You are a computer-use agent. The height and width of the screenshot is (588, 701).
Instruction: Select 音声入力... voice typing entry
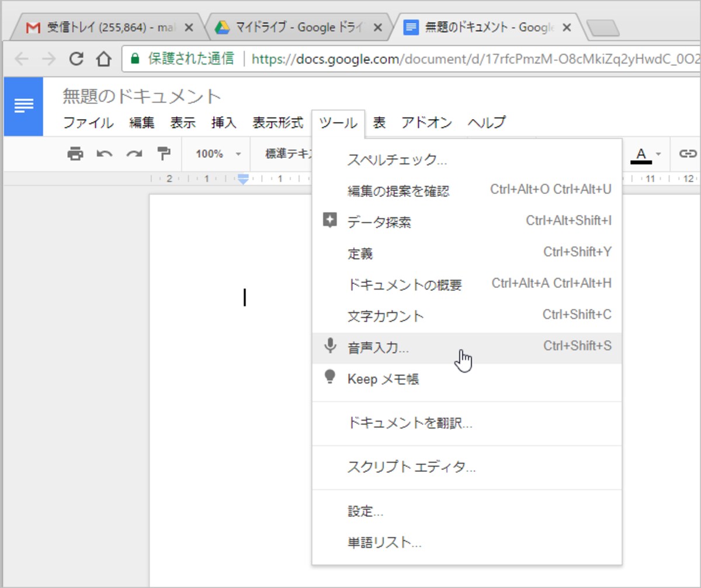pyautogui.click(x=467, y=348)
